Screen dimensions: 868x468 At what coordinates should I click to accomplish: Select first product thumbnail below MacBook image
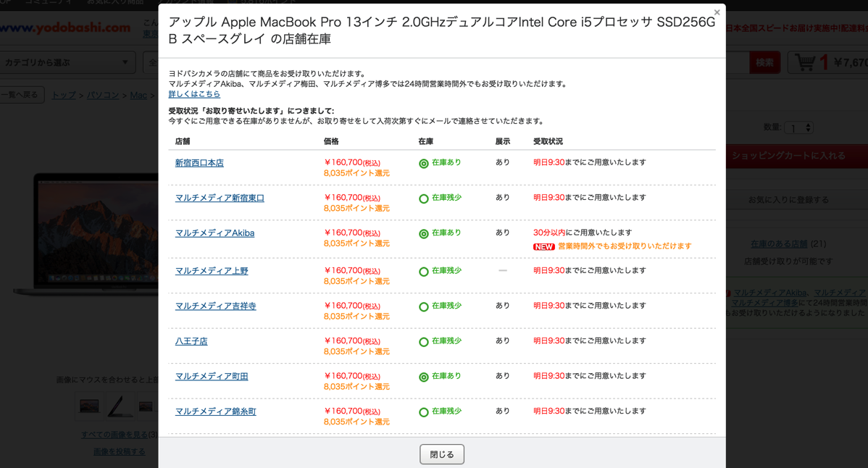pos(89,406)
